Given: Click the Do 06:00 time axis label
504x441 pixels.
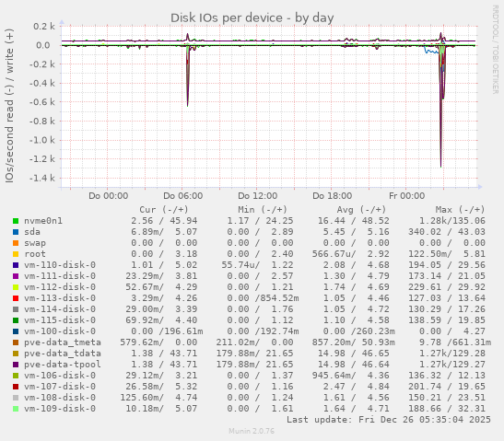Looking at the screenshot, I should point(182,195).
